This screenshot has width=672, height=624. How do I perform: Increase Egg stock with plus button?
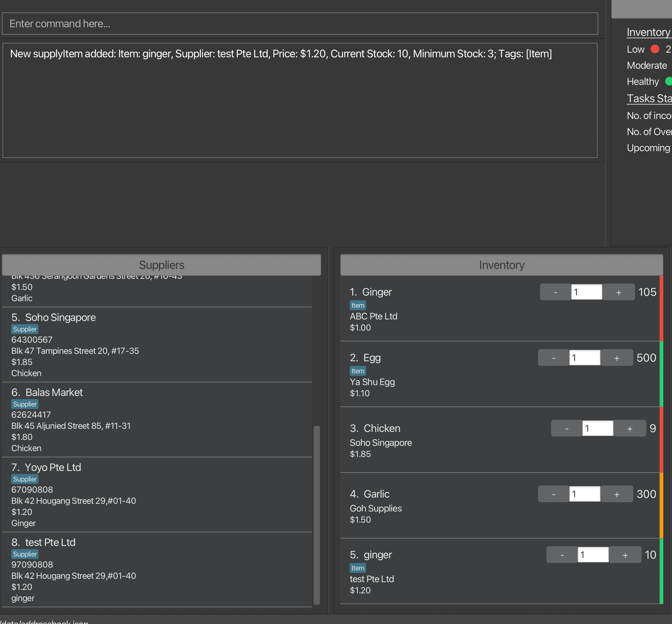[616, 358]
